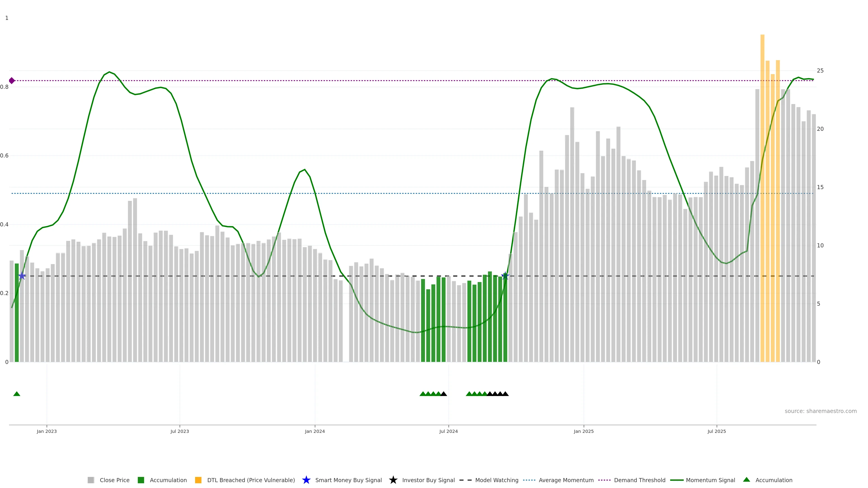Click green Accumulation triangle in legend
This screenshot has height=488, width=868.
tap(746, 480)
